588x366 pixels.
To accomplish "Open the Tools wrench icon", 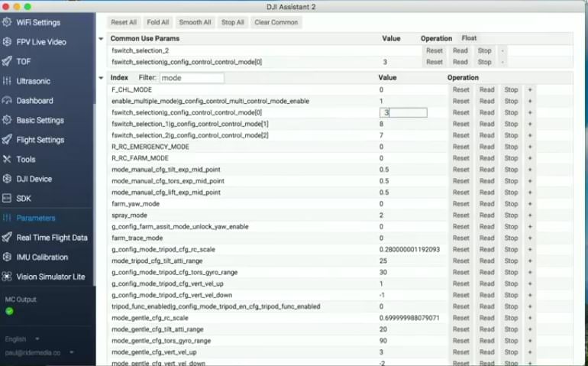I will 7,159.
